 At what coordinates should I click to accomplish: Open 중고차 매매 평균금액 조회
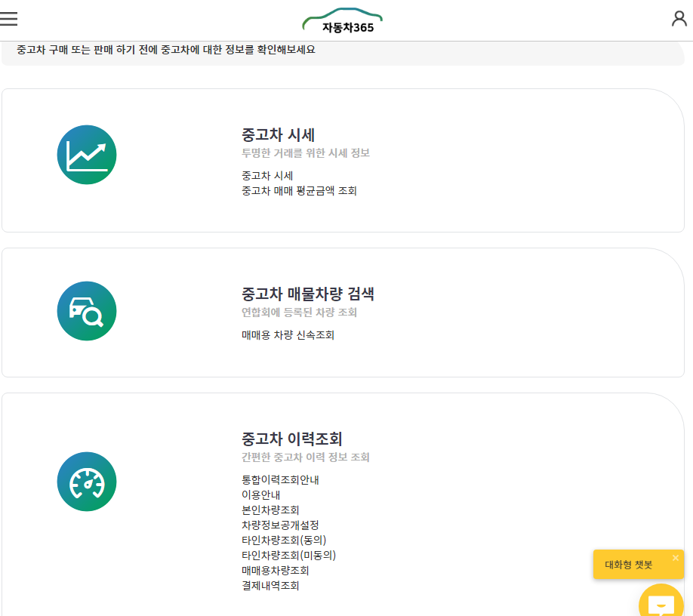tap(299, 191)
